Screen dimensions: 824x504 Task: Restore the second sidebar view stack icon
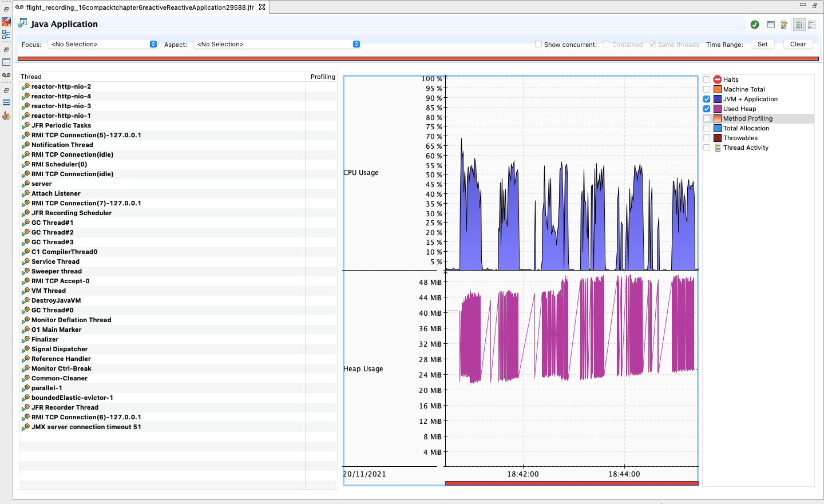coord(6,50)
